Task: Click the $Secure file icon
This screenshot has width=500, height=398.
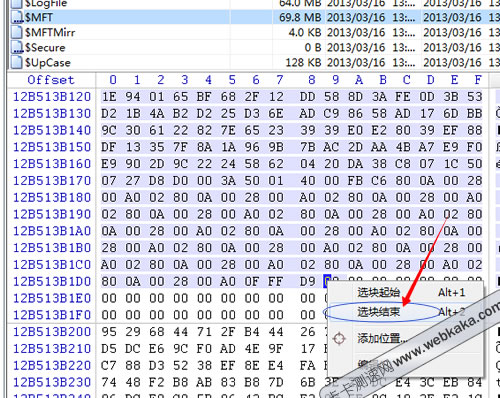Action: point(17,47)
